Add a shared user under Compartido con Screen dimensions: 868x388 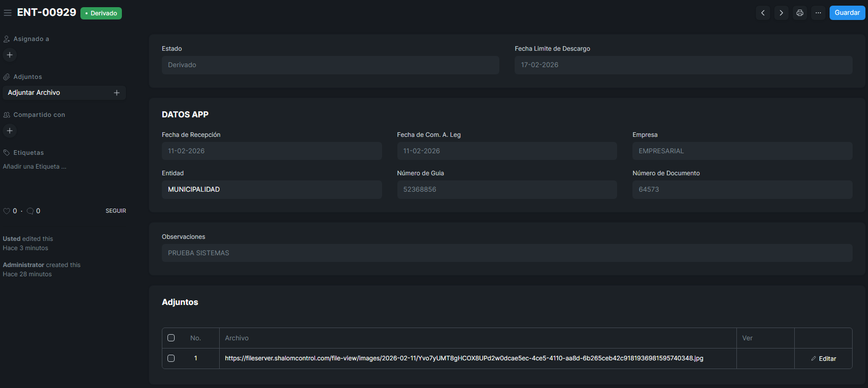(x=10, y=131)
